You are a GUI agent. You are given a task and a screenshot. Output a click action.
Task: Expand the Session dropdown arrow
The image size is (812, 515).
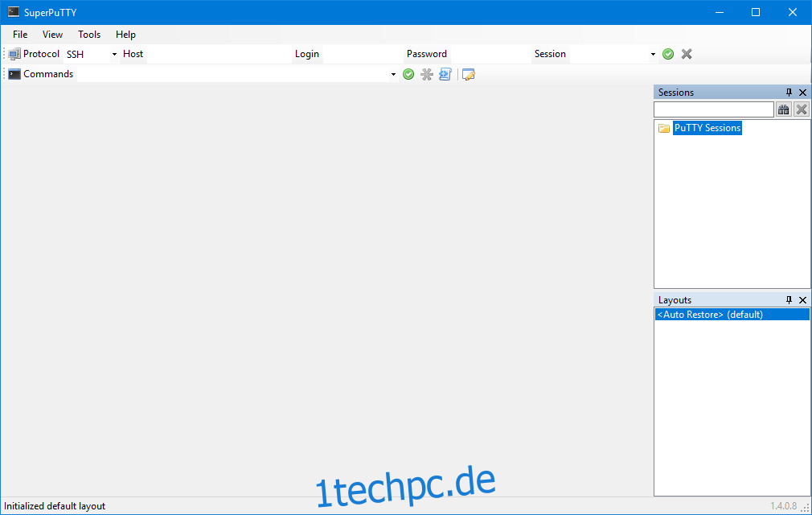(653, 55)
